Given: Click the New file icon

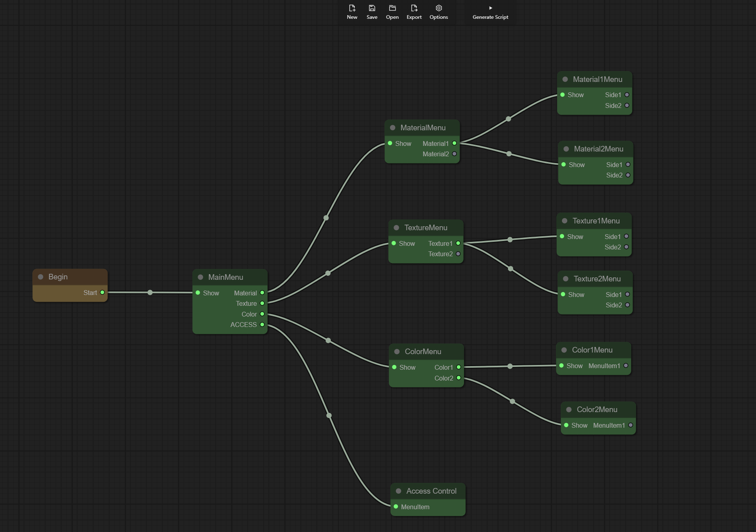Looking at the screenshot, I should (352, 8).
